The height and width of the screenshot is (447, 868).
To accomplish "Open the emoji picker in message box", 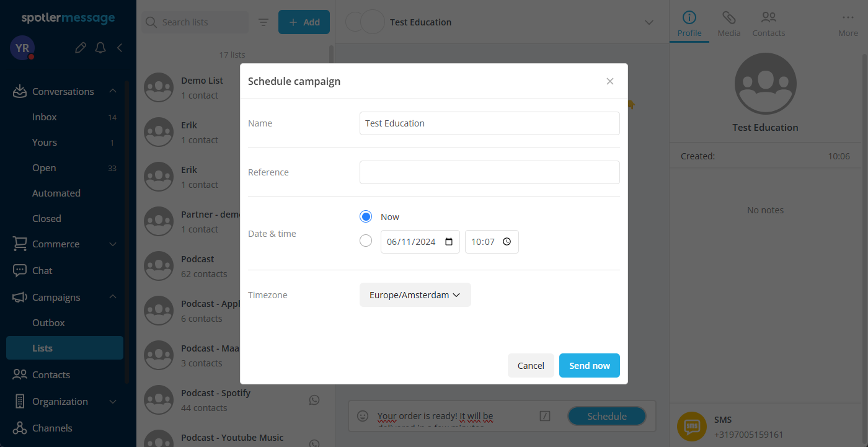I will pyautogui.click(x=363, y=416).
